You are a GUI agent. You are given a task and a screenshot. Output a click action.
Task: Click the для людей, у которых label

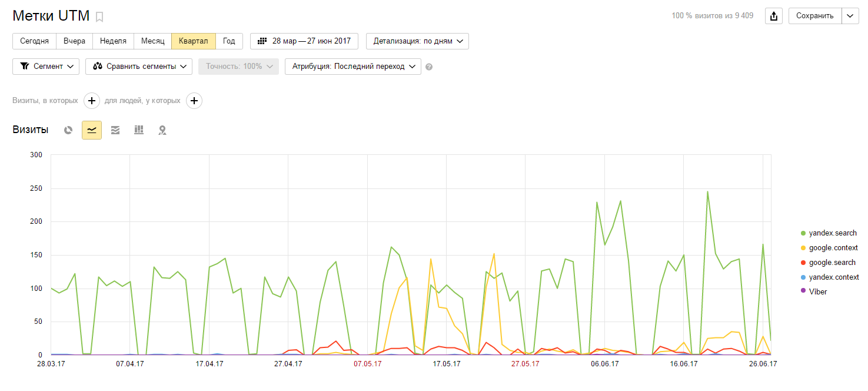point(142,101)
